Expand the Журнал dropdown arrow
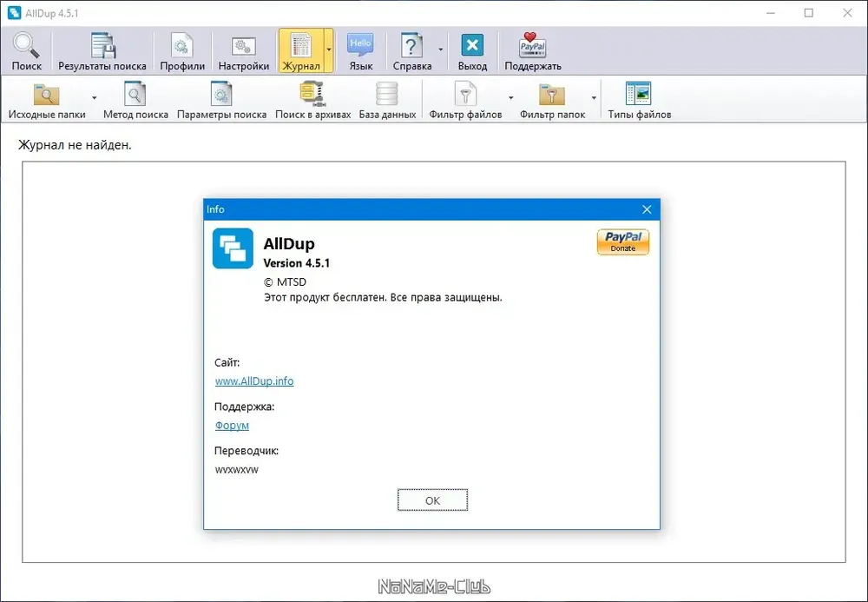868x602 pixels. tap(329, 50)
